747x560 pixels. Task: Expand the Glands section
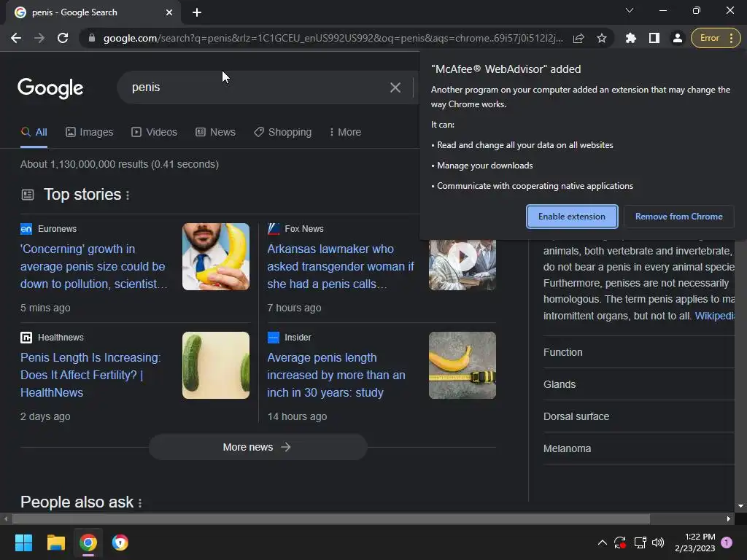(x=639, y=384)
